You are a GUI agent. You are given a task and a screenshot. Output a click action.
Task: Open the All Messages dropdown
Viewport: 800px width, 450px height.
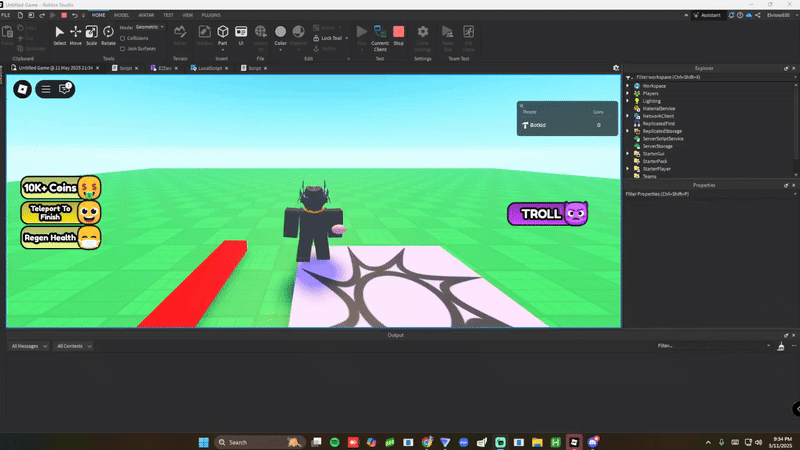coord(29,346)
